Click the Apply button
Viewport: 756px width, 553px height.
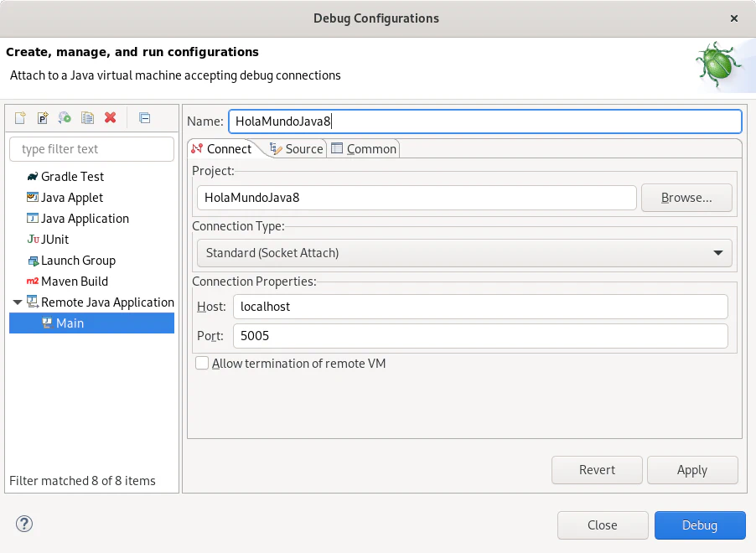pyautogui.click(x=691, y=470)
